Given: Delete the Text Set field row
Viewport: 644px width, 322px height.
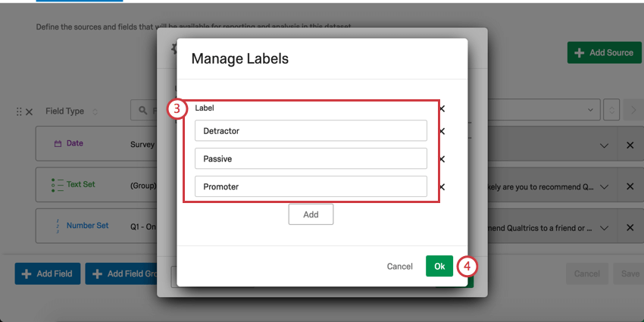Looking at the screenshot, I should 630,186.
